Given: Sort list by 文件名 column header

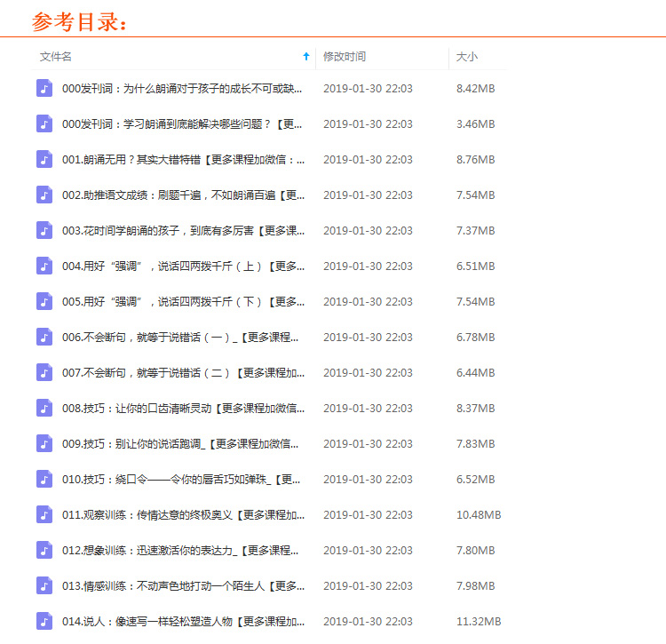Looking at the screenshot, I should [56, 56].
